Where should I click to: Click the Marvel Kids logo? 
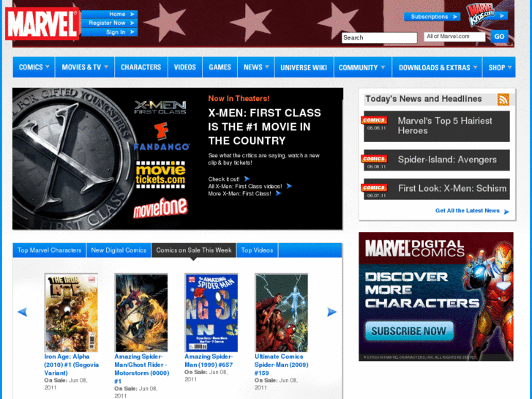482,15
